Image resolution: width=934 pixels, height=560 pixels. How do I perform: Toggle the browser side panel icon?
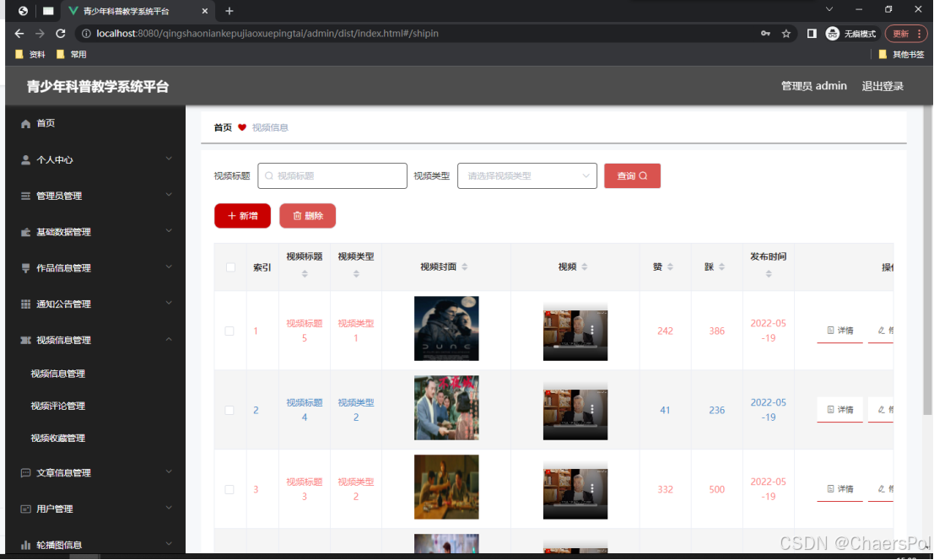coord(812,34)
